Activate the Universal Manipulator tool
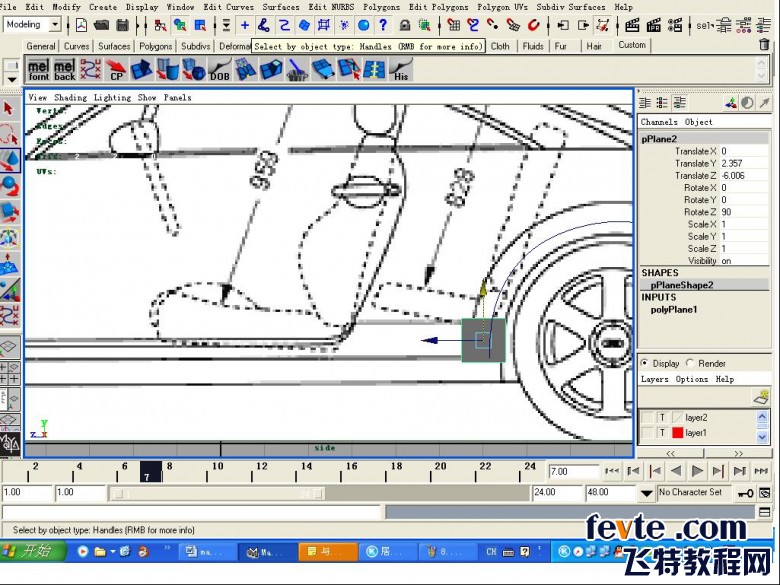Image resolution: width=780 pixels, height=585 pixels. 9,239
